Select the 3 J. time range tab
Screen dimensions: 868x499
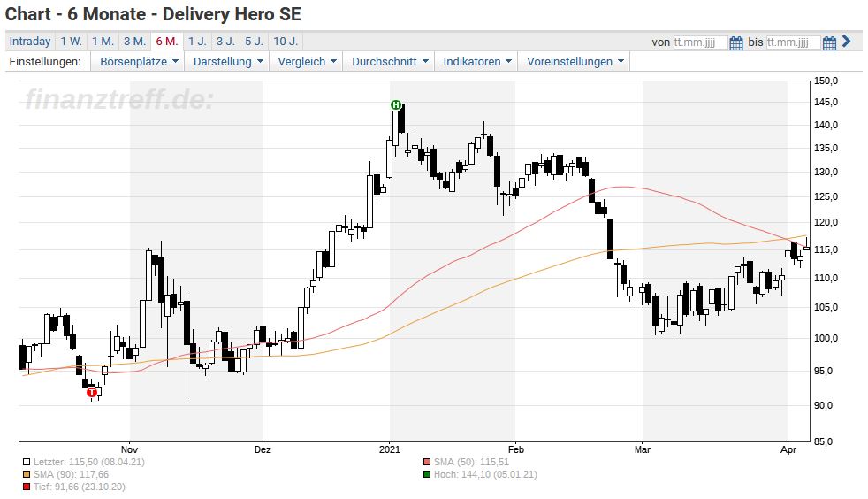(225, 41)
